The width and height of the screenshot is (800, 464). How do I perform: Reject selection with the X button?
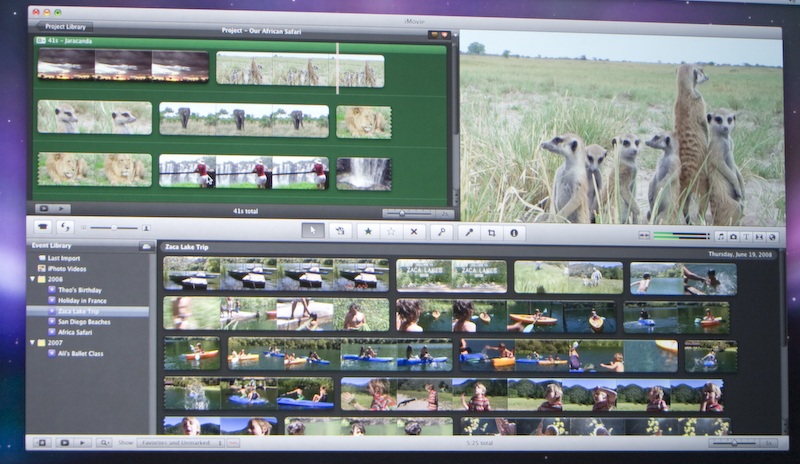[x=414, y=232]
